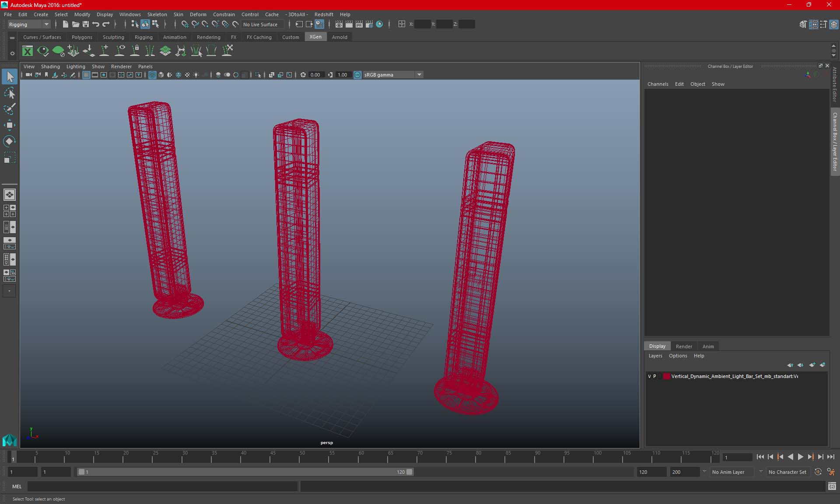Toggle layer playback P box

(655, 376)
